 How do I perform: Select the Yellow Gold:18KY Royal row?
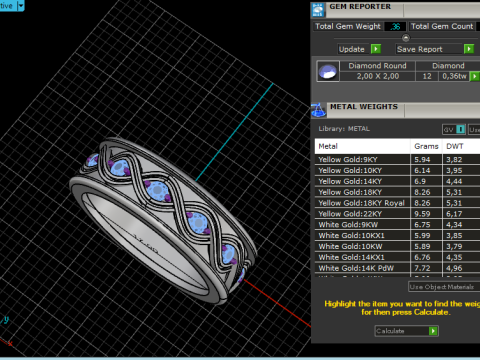397,203
